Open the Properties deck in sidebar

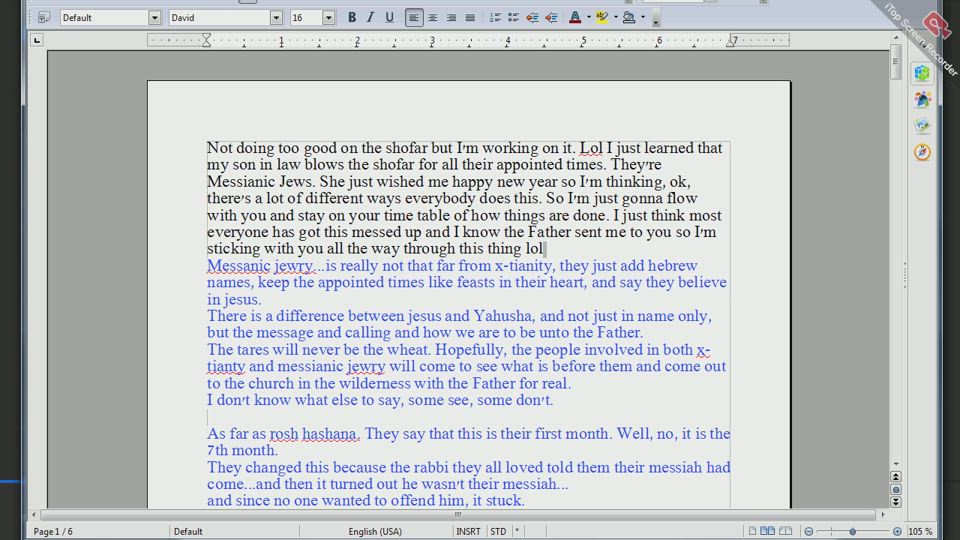click(x=922, y=73)
